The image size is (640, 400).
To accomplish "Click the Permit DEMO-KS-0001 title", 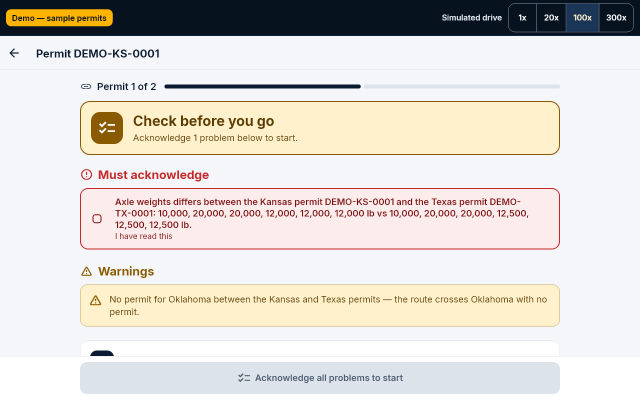I will pyautogui.click(x=98, y=53).
